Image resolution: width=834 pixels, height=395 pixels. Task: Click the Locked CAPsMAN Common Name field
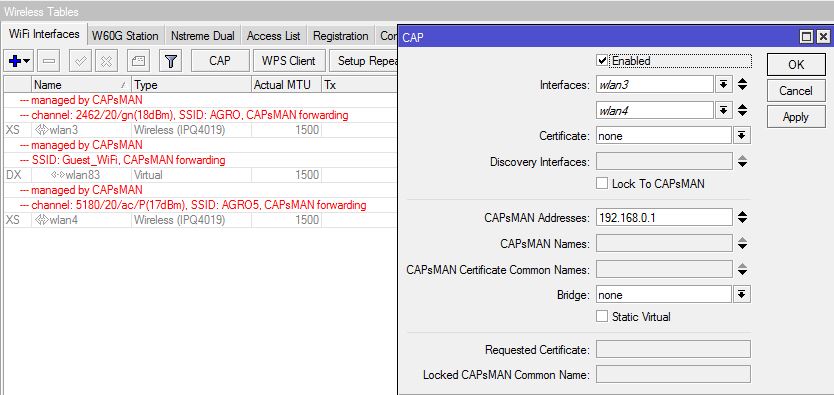[x=673, y=374]
